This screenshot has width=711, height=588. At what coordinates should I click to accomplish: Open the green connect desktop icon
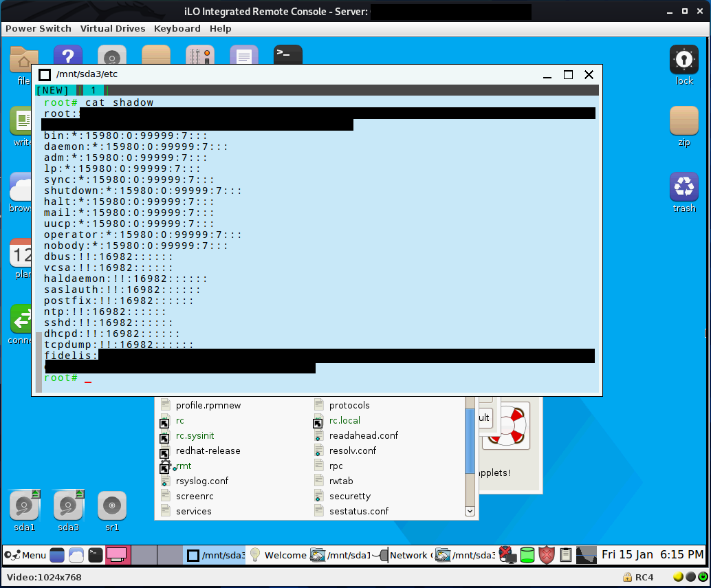click(21, 325)
